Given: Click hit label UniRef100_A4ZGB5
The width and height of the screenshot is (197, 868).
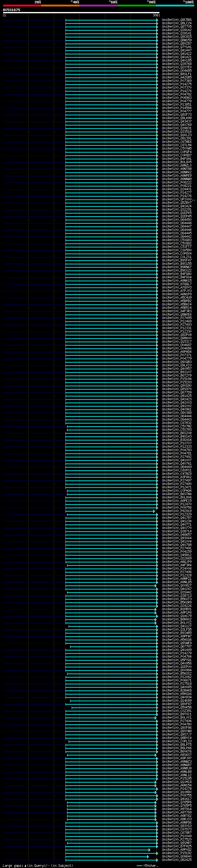Looking at the screenshot, I should coord(177,78).
